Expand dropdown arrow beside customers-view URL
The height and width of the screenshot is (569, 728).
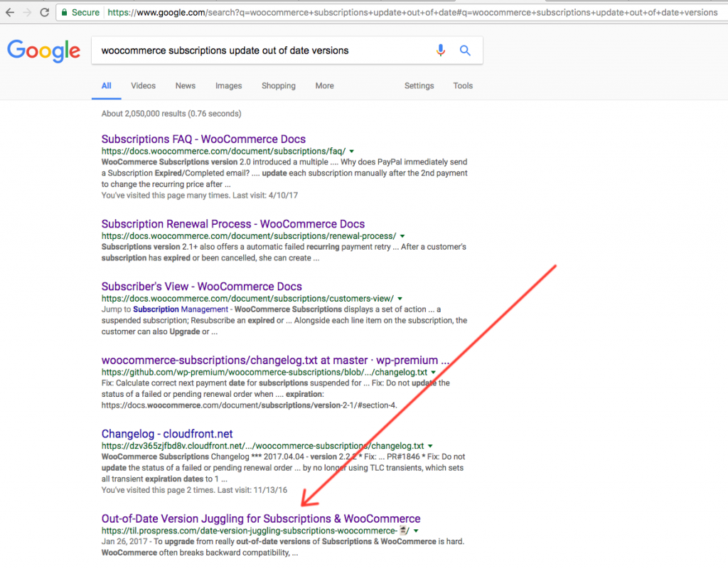(400, 299)
